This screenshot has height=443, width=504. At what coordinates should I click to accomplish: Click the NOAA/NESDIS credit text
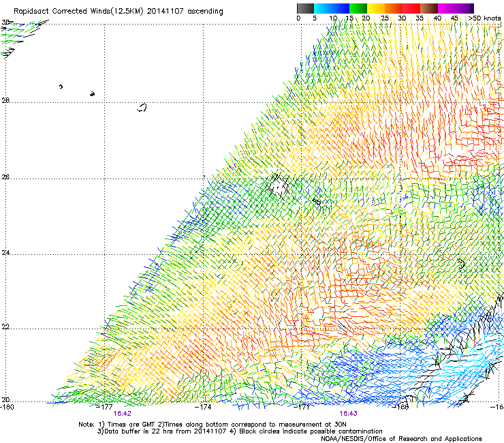401,439
